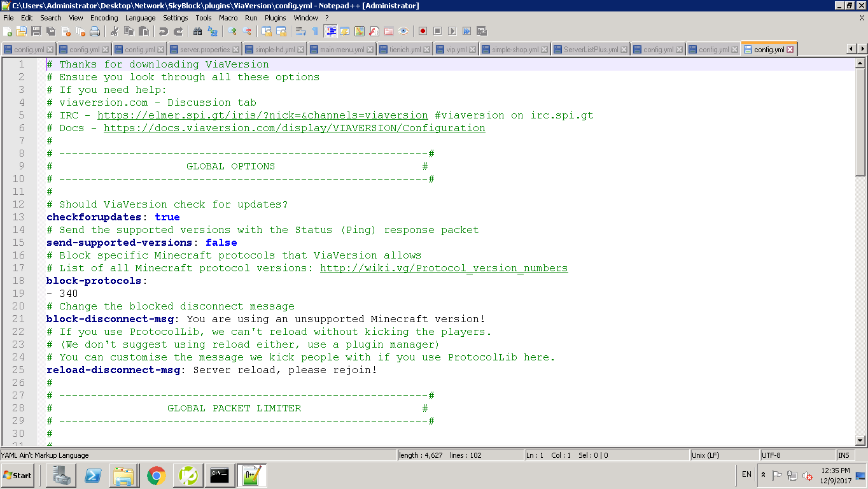
Task: Click line 13 checkforupdates text
Action: [94, 217]
